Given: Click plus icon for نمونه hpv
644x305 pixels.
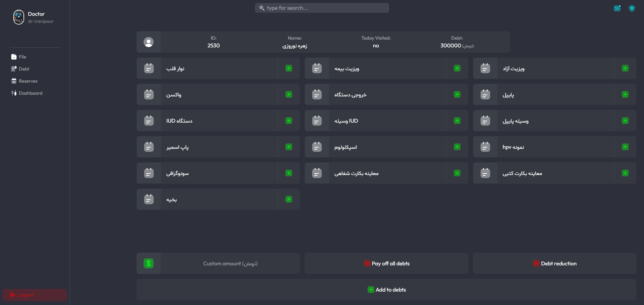Looking at the screenshot, I should (x=625, y=147).
